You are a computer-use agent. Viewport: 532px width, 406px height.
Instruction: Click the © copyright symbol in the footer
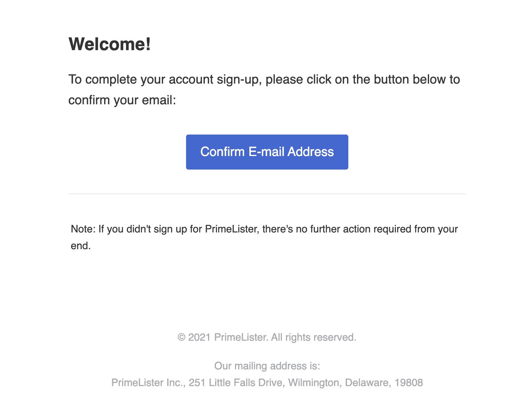click(x=181, y=338)
